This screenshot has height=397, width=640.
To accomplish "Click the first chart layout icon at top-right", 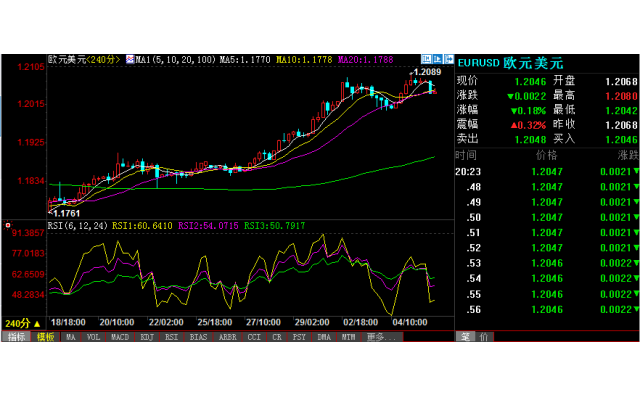I will 427,59.
